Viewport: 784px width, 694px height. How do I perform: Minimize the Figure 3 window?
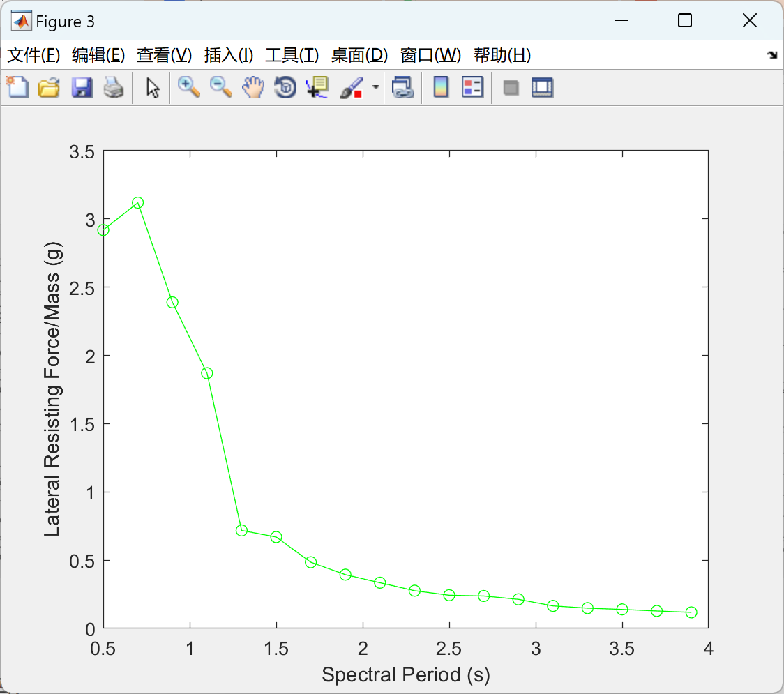(621, 20)
